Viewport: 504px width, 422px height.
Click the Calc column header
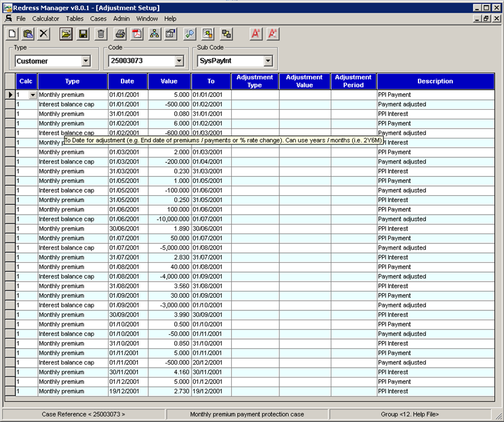point(26,81)
